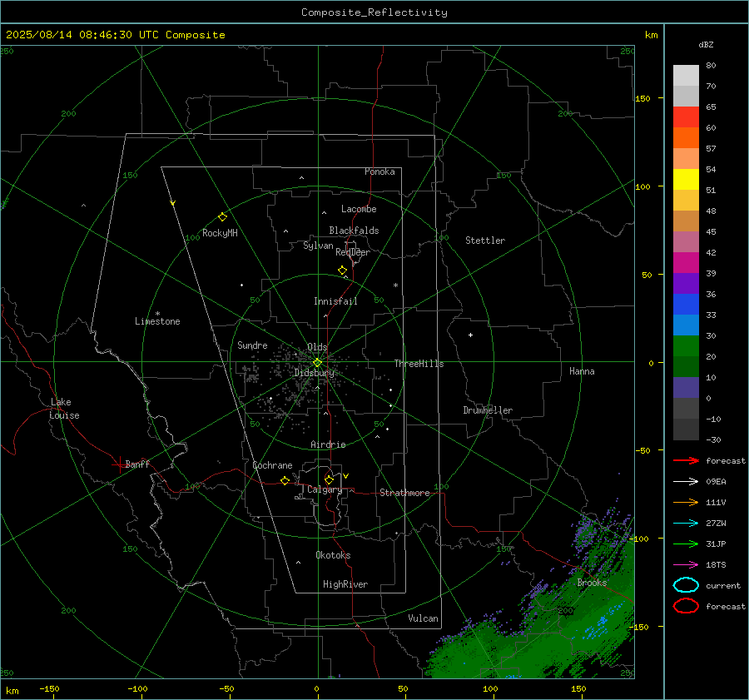Pick the light blue 33 dBZ swatch
This screenshot has width=749, height=700.
point(686,325)
